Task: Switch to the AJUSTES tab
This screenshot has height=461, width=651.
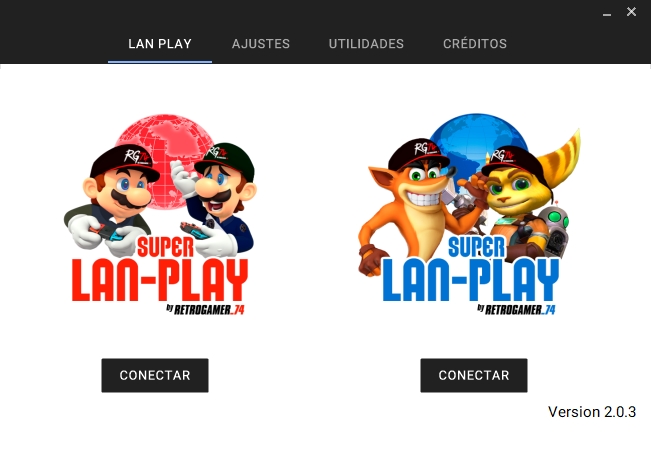Action: (x=261, y=44)
